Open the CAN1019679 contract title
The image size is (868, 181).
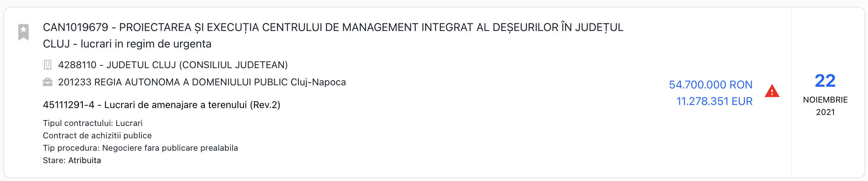pyautogui.click(x=333, y=28)
